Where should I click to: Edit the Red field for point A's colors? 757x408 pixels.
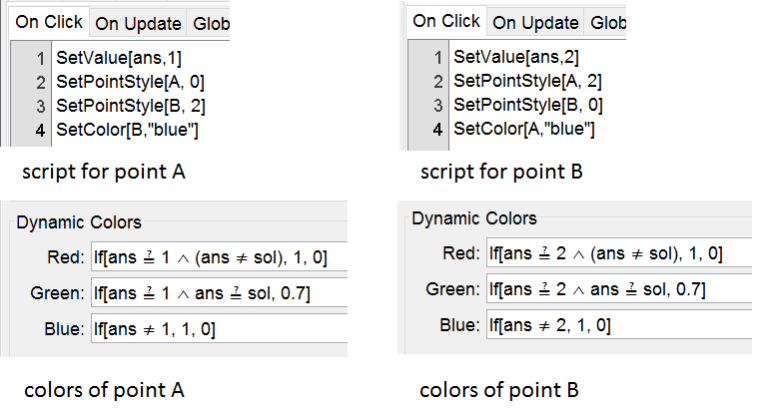pos(217,255)
